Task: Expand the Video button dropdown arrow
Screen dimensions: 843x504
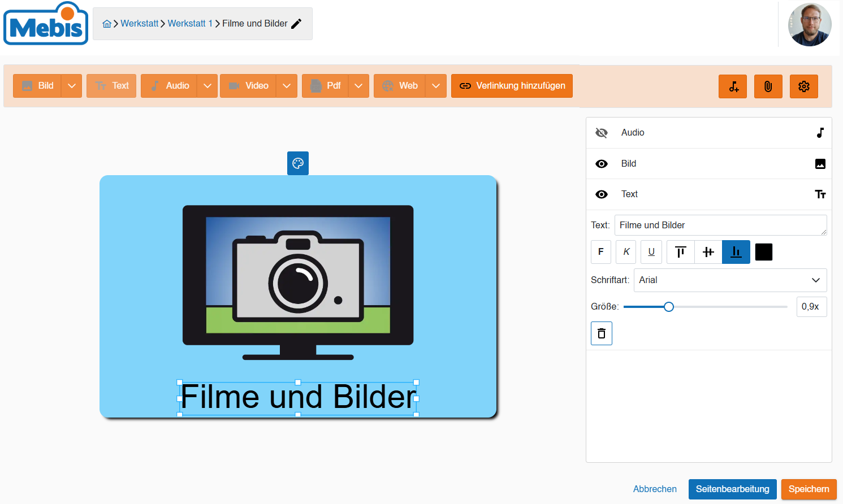Action: (x=287, y=86)
